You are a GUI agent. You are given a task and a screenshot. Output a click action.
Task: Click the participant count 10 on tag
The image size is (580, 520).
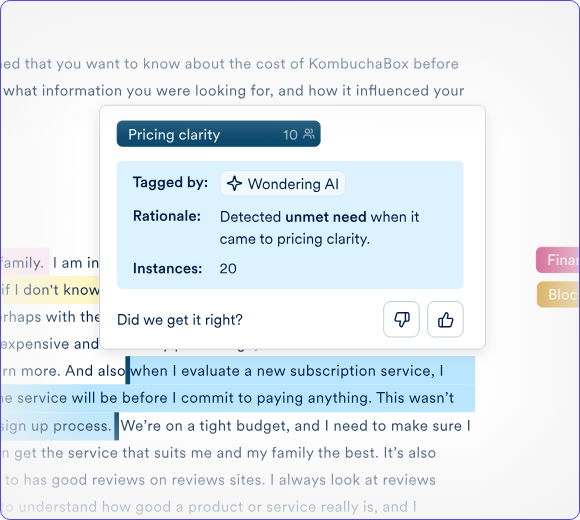(290, 135)
